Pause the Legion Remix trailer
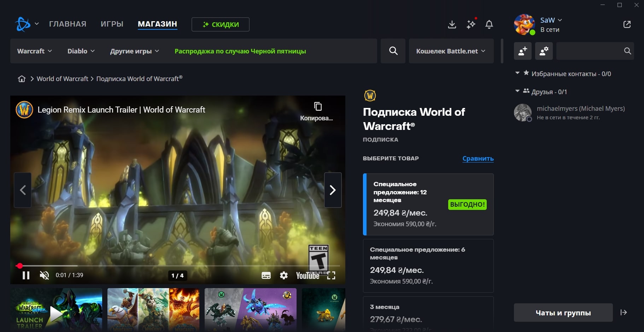 point(26,275)
